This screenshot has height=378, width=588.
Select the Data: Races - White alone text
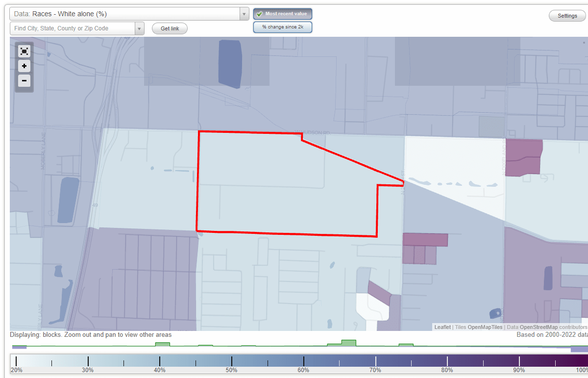pos(61,14)
